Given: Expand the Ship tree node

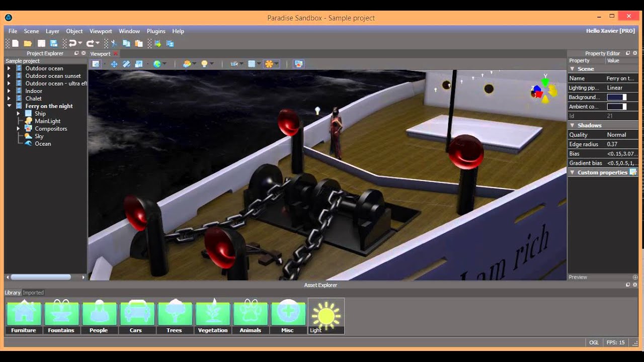Looking at the screenshot, I should (x=19, y=114).
